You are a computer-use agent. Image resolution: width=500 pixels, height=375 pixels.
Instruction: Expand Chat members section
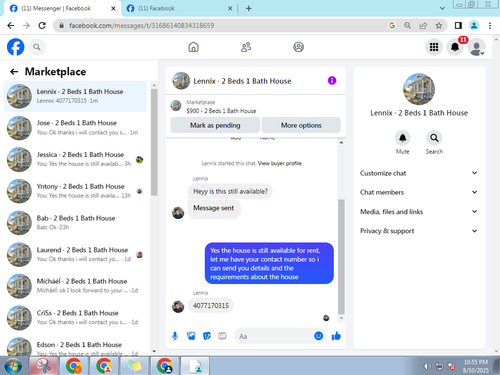pyautogui.click(x=419, y=192)
